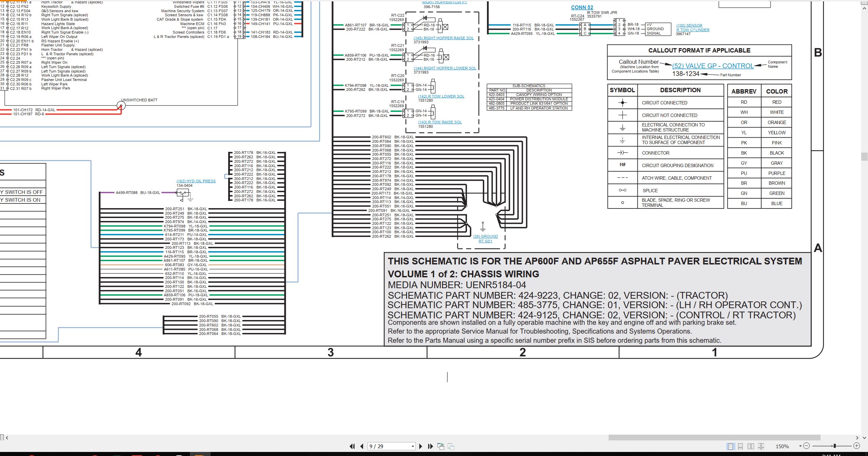Screen dimensions: 868x456
Task: Click the CANOPY WIRING OPTION table entry
Action: click(x=539, y=95)
